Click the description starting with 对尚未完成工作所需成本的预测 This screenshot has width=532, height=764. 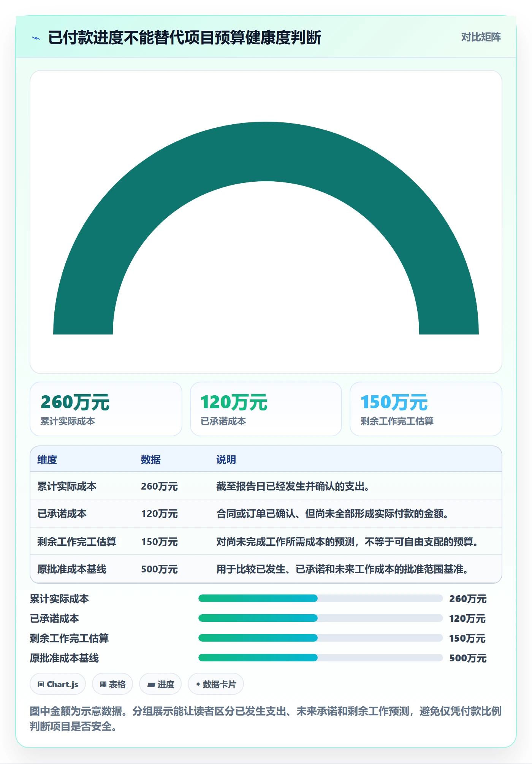[347, 542]
